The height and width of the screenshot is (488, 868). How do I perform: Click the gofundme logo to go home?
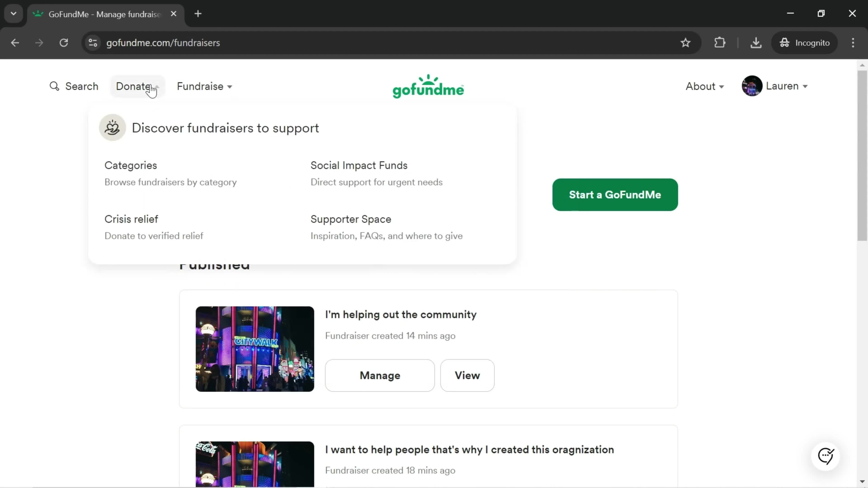point(428,86)
